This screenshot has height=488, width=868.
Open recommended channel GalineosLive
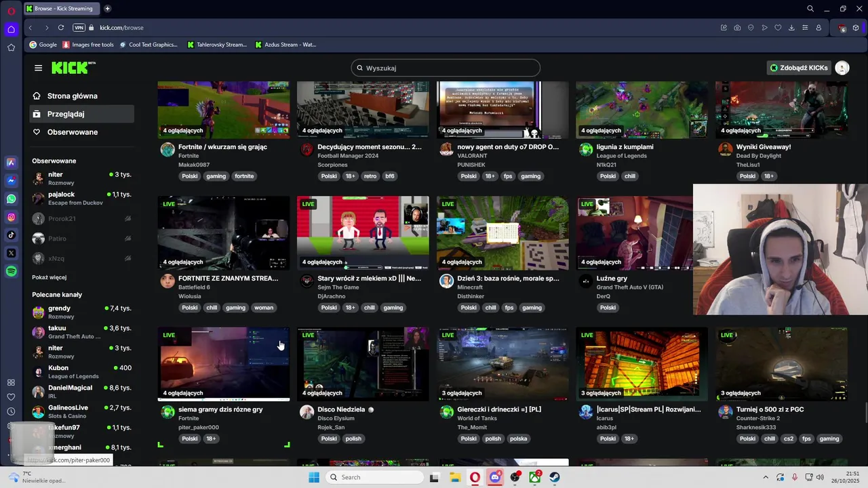tap(82, 411)
